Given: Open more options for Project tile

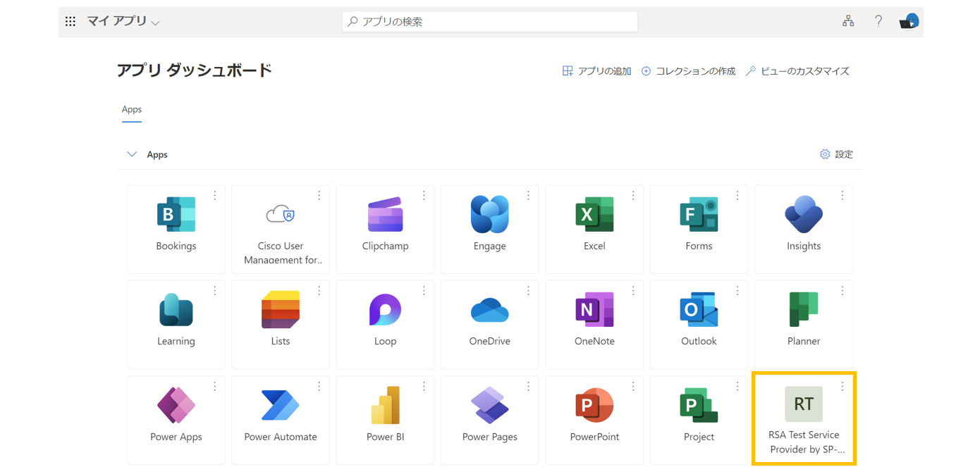Looking at the screenshot, I should pos(738,386).
